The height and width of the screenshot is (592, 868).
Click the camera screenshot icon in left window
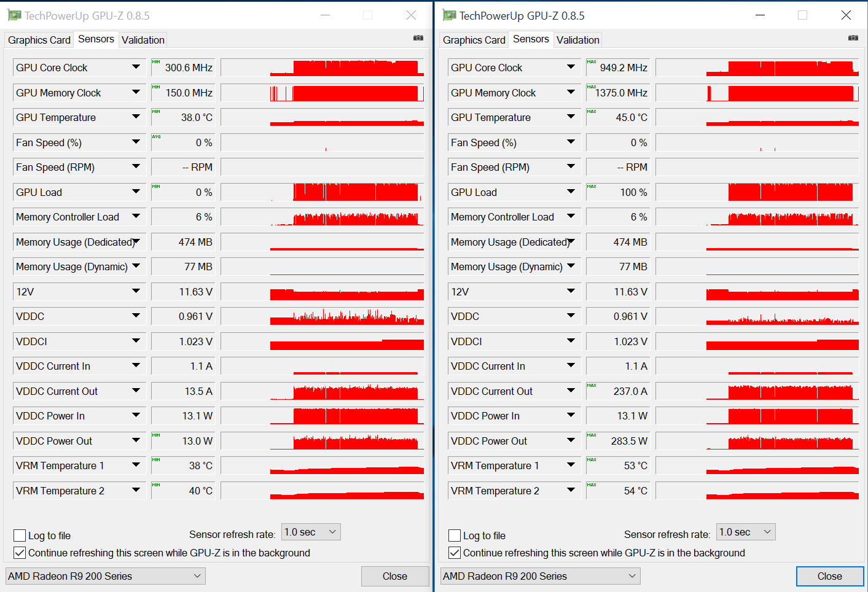point(418,38)
